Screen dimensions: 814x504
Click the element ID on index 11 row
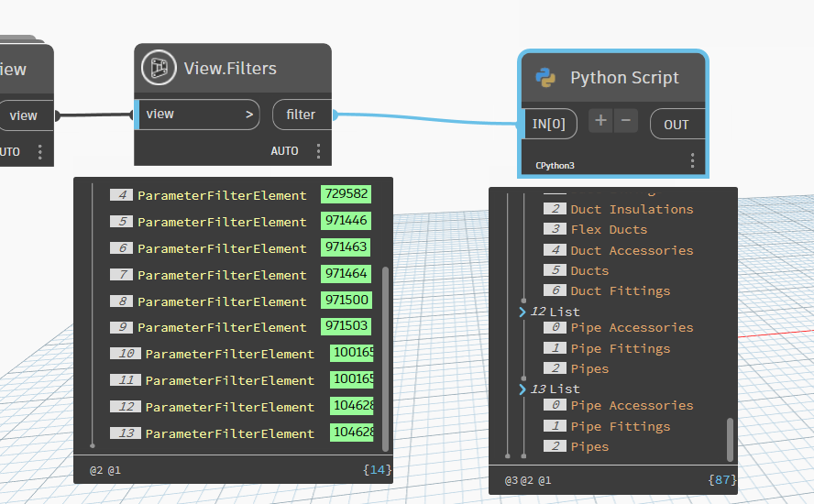[x=351, y=378]
